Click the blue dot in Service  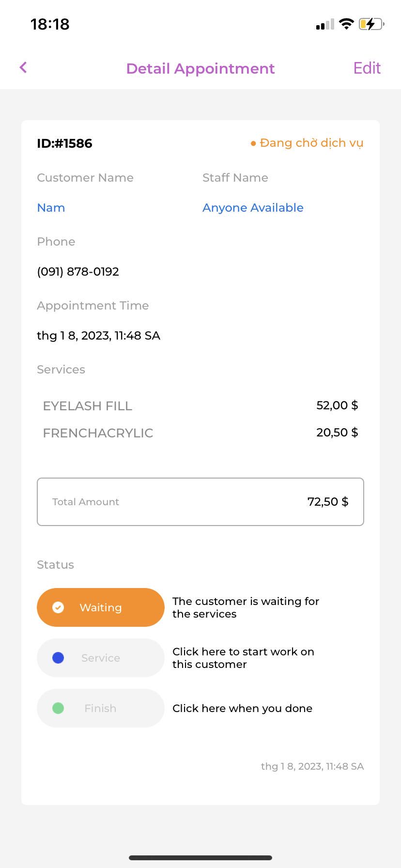tap(58, 658)
